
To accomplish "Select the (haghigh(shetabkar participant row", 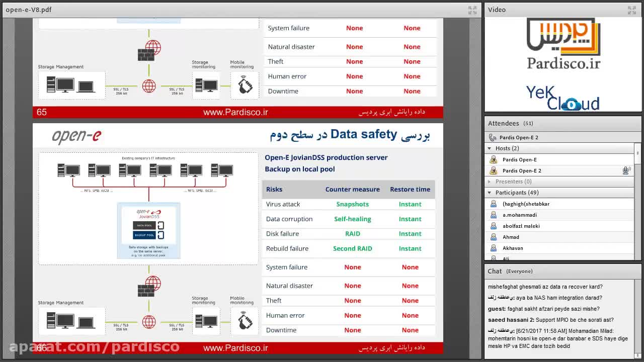I will 526,204.
